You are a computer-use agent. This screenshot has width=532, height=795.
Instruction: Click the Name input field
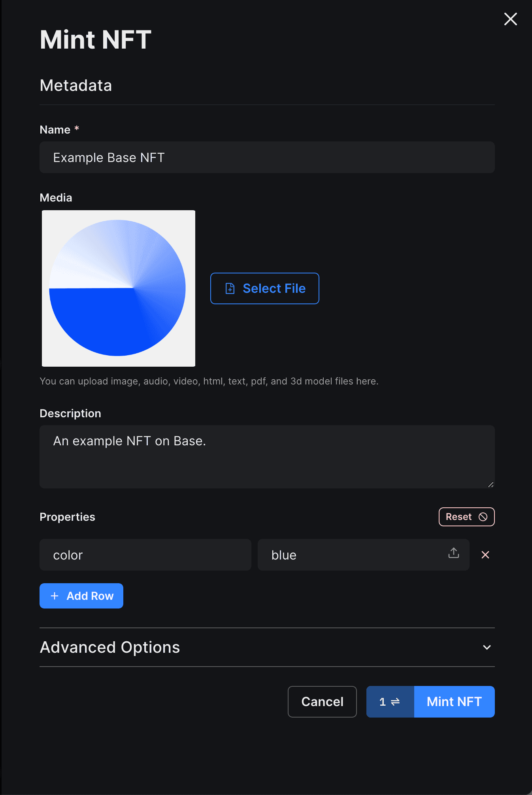click(267, 157)
